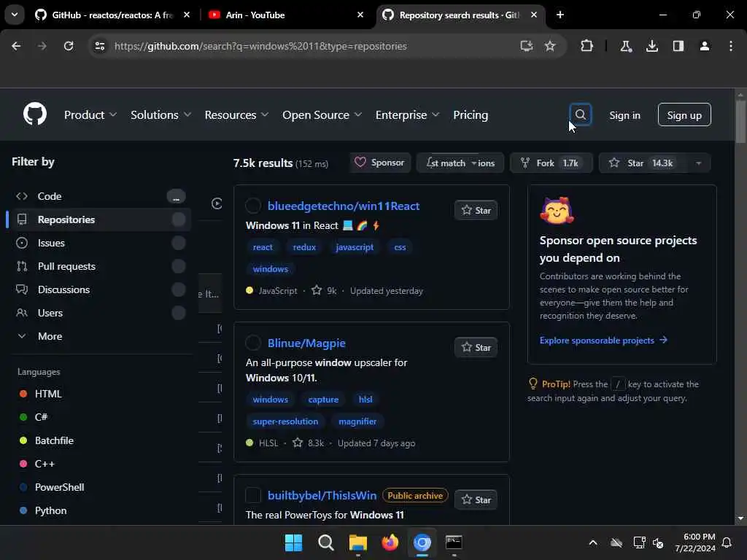
Task: Click the Issues filter icon
Action: point(21,243)
